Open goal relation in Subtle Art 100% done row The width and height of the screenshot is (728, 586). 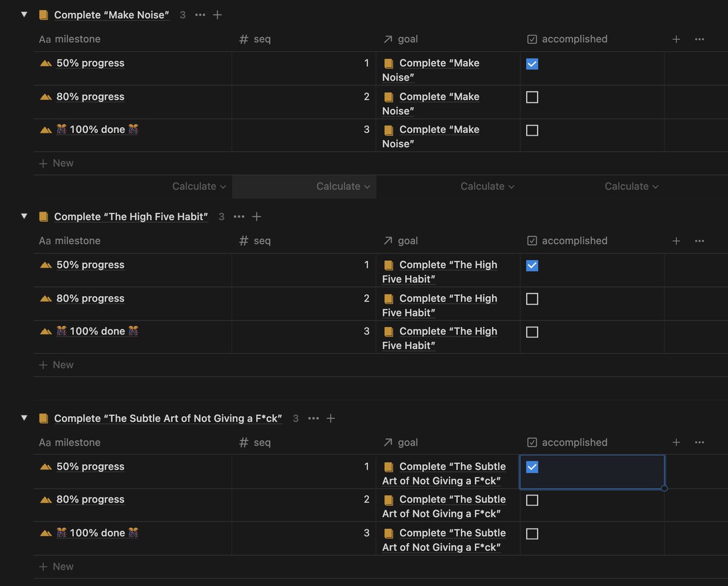[444, 540]
